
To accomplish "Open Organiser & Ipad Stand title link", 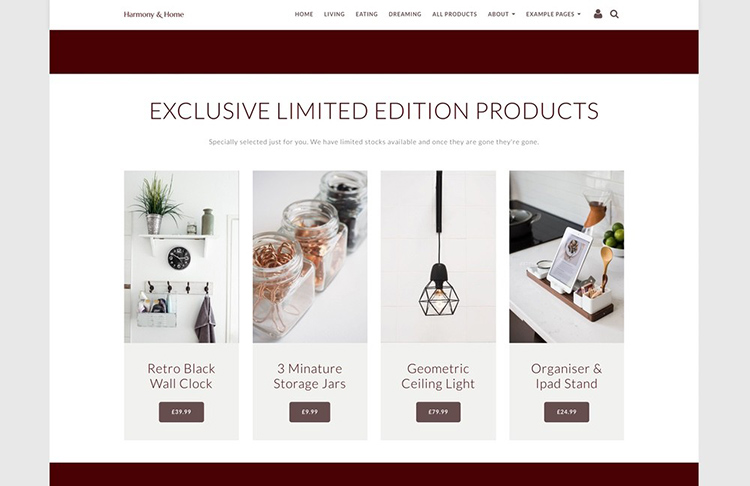I will 566,376.
